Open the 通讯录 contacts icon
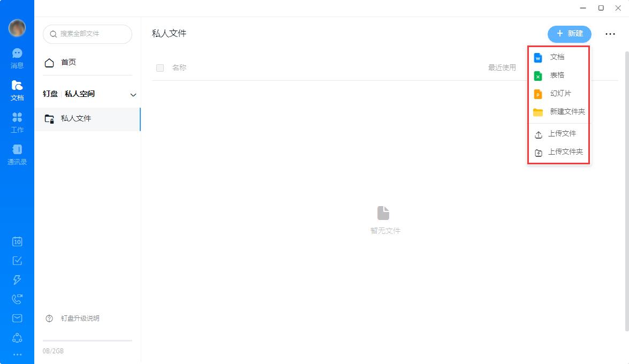Image resolution: width=629 pixels, height=364 pixels. pyautogui.click(x=17, y=155)
